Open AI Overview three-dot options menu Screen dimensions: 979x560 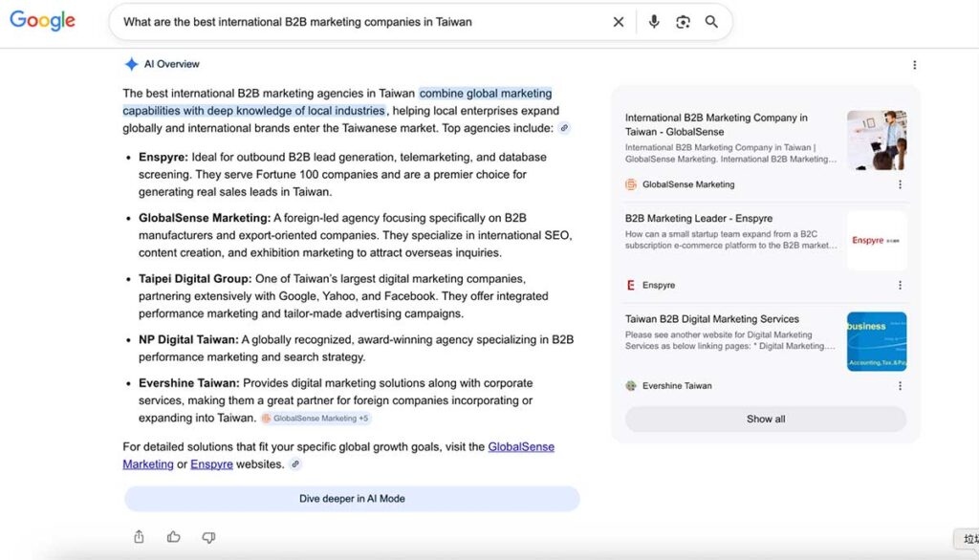coord(914,65)
